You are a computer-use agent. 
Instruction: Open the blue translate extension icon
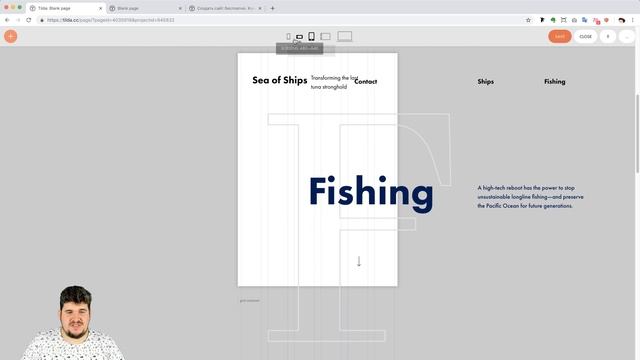(584, 20)
